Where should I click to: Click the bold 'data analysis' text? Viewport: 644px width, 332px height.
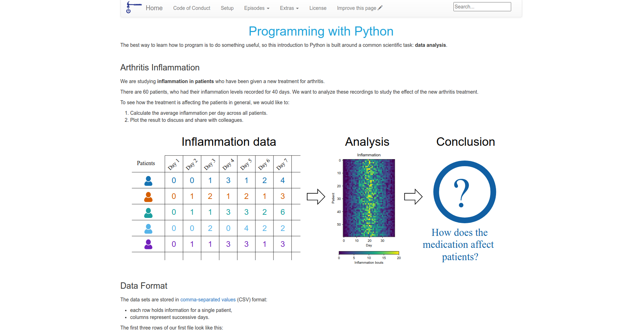point(431,45)
